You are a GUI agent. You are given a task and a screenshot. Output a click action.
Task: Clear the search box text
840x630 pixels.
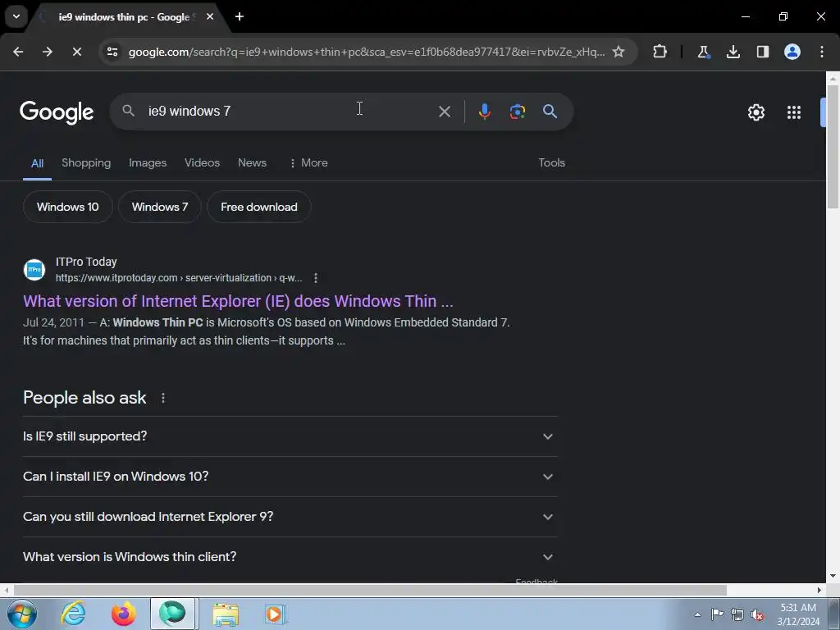(x=444, y=112)
